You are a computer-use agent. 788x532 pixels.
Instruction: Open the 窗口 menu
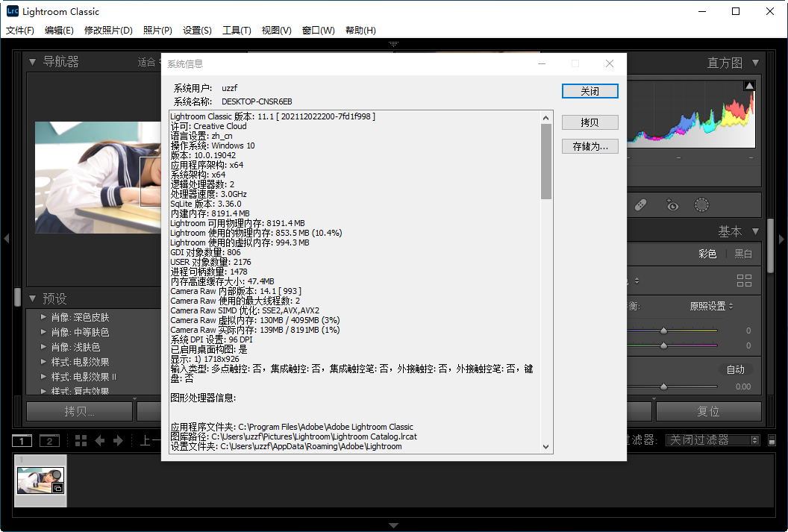[x=318, y=30]
